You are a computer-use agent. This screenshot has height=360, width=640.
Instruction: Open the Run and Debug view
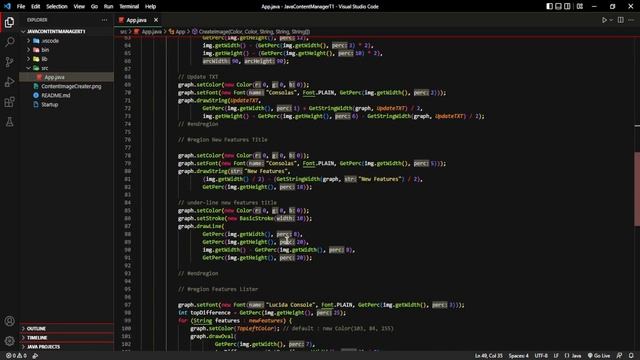pyautogui.click(x=9, y=82)
